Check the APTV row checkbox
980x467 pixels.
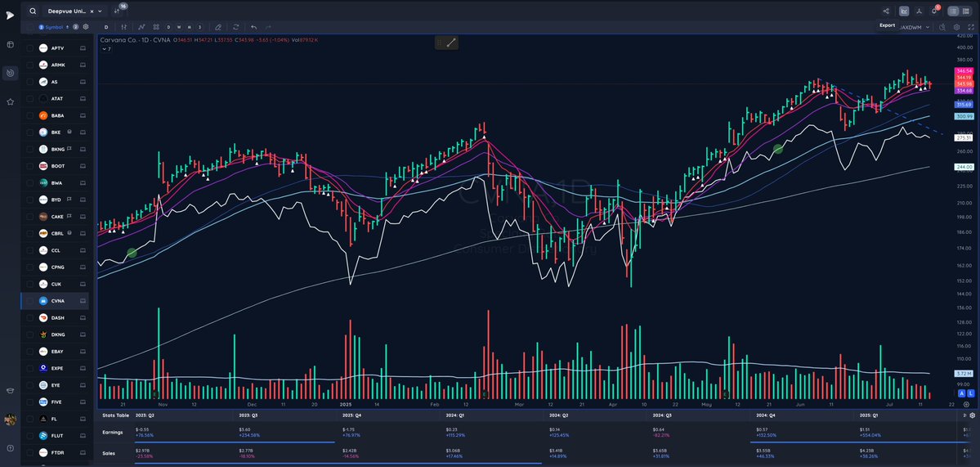[29, 48]
